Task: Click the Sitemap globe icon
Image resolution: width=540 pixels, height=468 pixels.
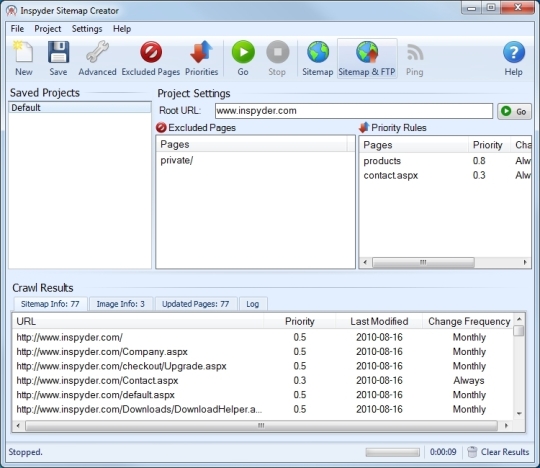Action: tap(318, 58)
